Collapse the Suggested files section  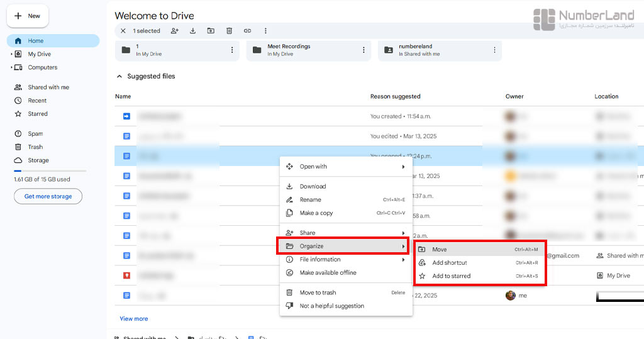click(x=119, y=77)
